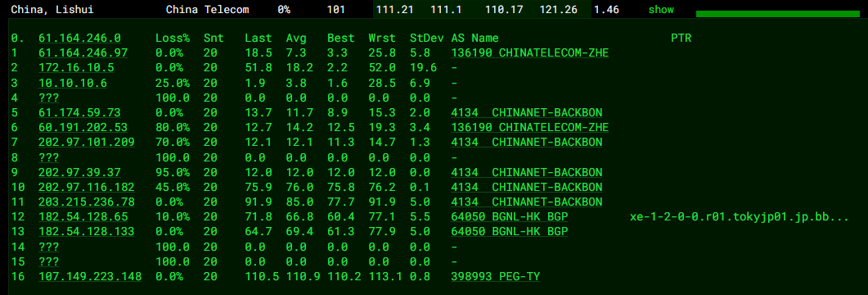Open AS link 4134 CHINANET-BACKBON on hop 9
This screenshot has height=295, width=868.
point(527,172)
